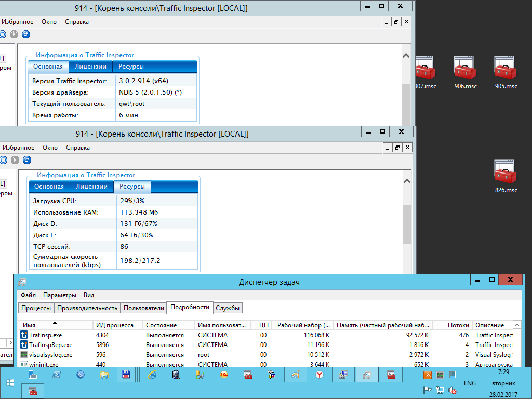Click the floppy disk taskbar icon

click(126, 375)
